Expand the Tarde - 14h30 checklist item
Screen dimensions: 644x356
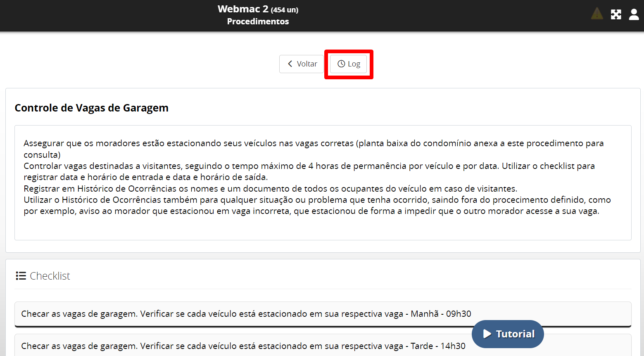[243, 346]
